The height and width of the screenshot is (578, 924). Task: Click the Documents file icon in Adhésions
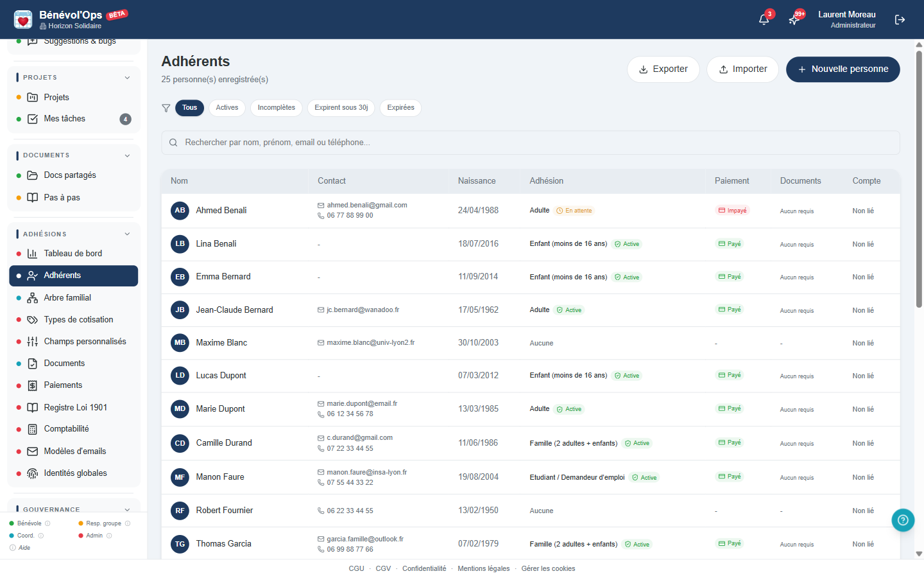pos(33,363)
